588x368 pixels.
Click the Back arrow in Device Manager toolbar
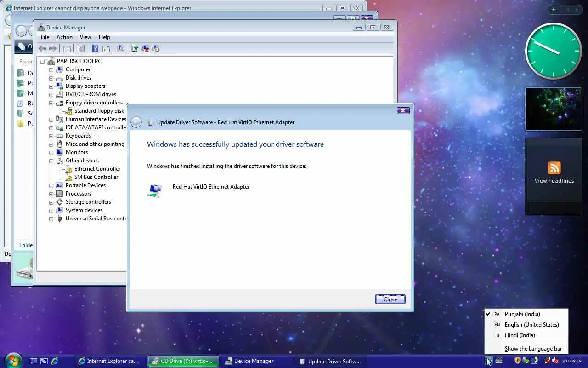click(42, 48)
